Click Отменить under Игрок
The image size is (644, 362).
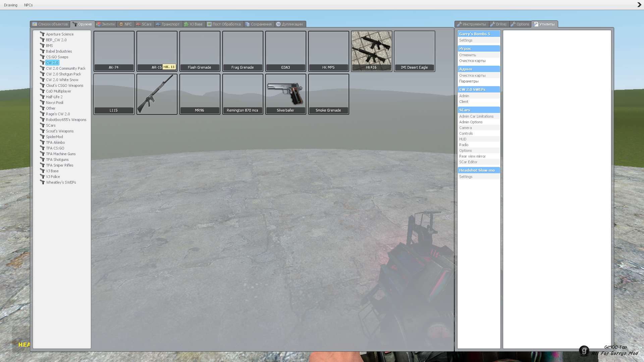click(x=479, y=55)
